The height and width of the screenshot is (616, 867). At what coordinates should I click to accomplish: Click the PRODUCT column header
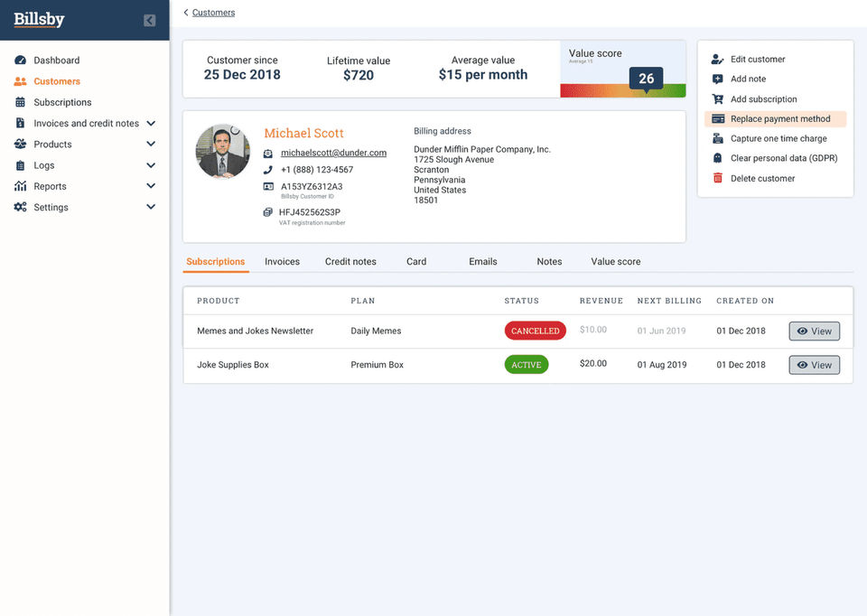point(218,301)
